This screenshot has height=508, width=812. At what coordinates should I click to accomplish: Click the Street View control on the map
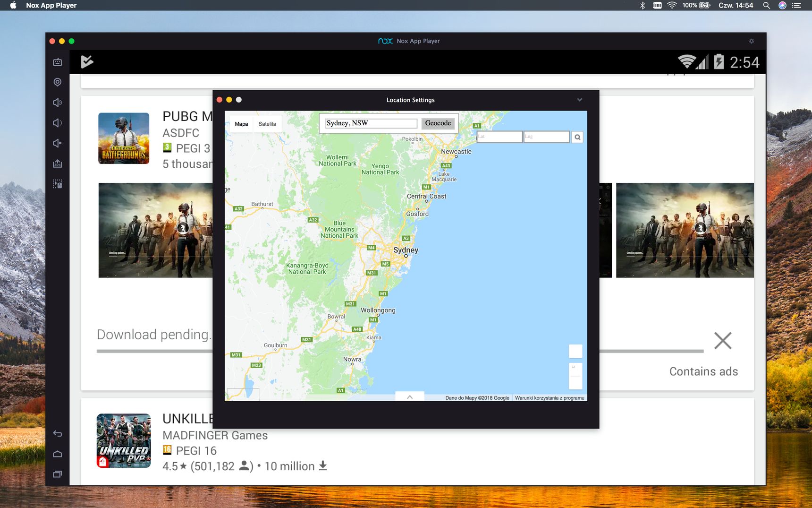click(x=575, y=351)
